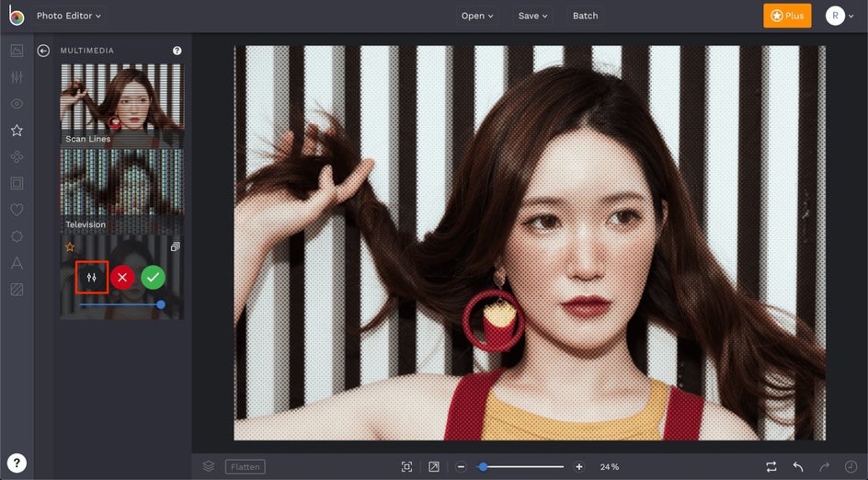Click the Flatten button
The image size is (868, 480).
coord(246,467)
